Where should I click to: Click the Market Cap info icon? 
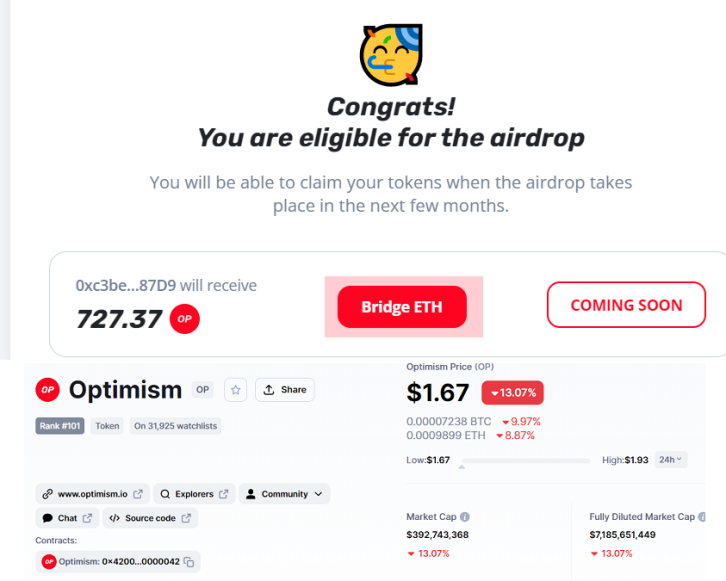(465, 517)
